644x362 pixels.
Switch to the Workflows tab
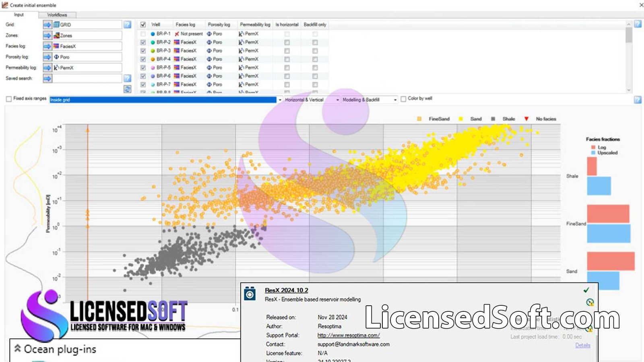coord(56,14)
